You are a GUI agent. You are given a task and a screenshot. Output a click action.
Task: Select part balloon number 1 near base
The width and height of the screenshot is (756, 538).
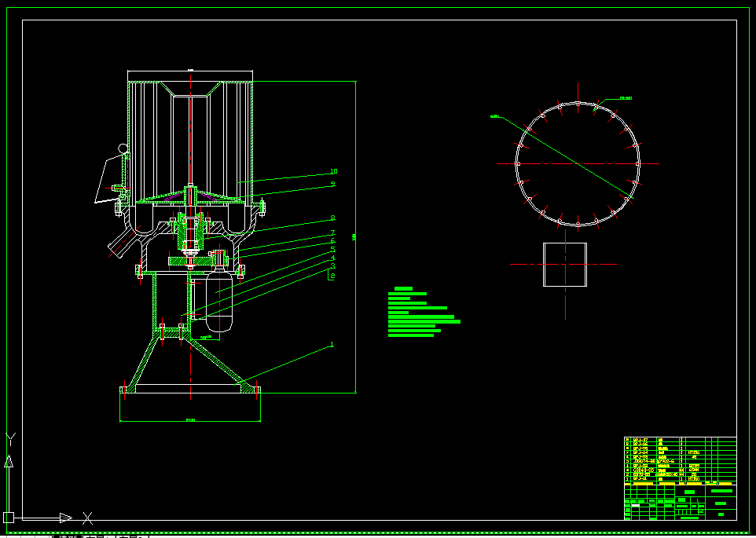pyautogui.click(x=332, y=345)
